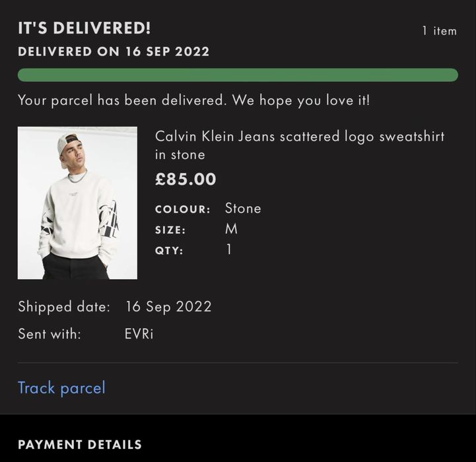Click the 1 item count label
476x462 pixels.
click(439, 30)
